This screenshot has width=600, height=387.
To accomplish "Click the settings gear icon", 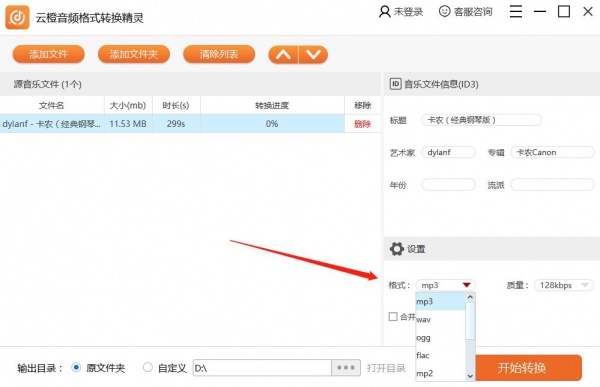I will coord(397,249).
